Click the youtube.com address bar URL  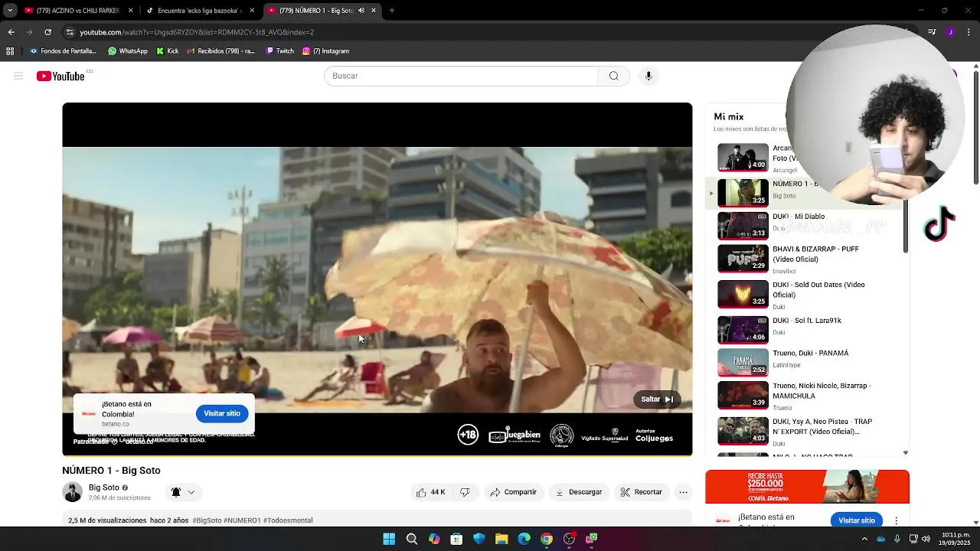197,32
